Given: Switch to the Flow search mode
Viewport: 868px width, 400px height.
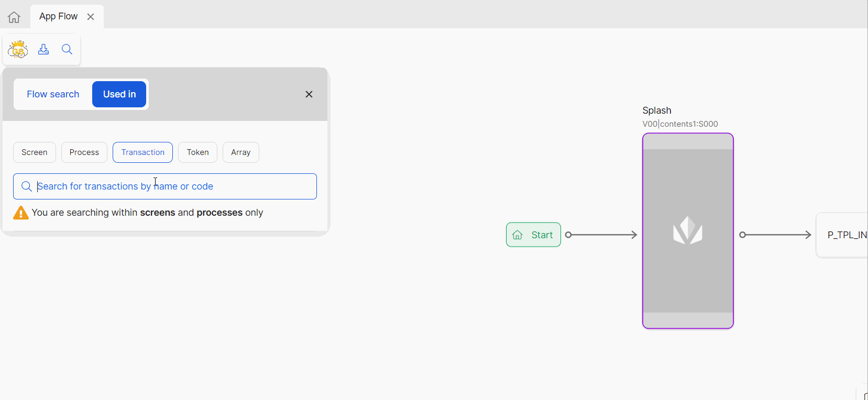Looking at the screenshot, I should click(x=53, y=94).
